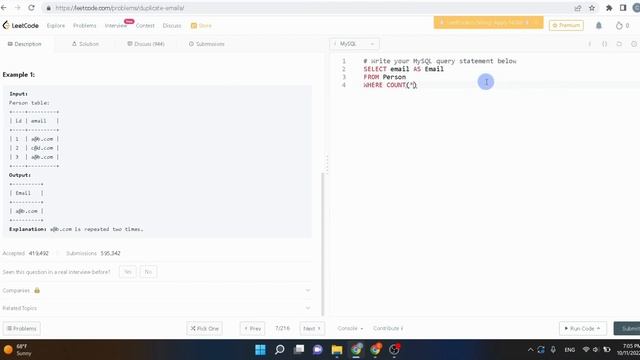The width and height of the screenshot is (640, 360).
Task: Expand the Related Topics section
Action: [x=157, y=308]
